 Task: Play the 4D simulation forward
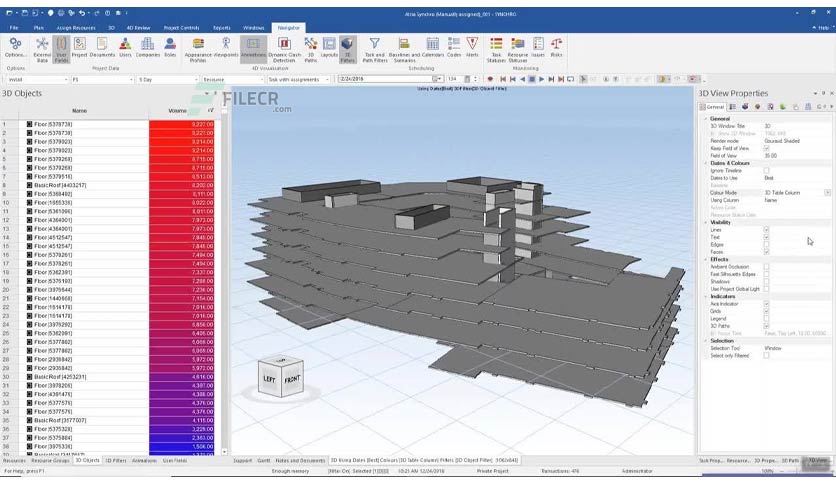pos(541,79)
